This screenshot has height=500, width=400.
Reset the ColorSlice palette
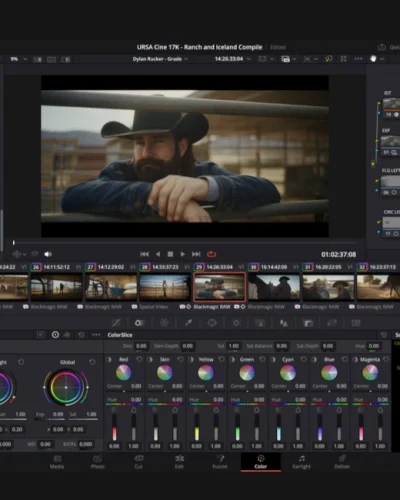pyautogui.click(x=384, y=335)
